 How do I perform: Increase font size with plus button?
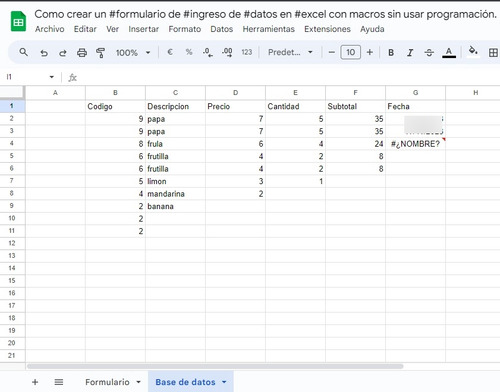point(369,52)
